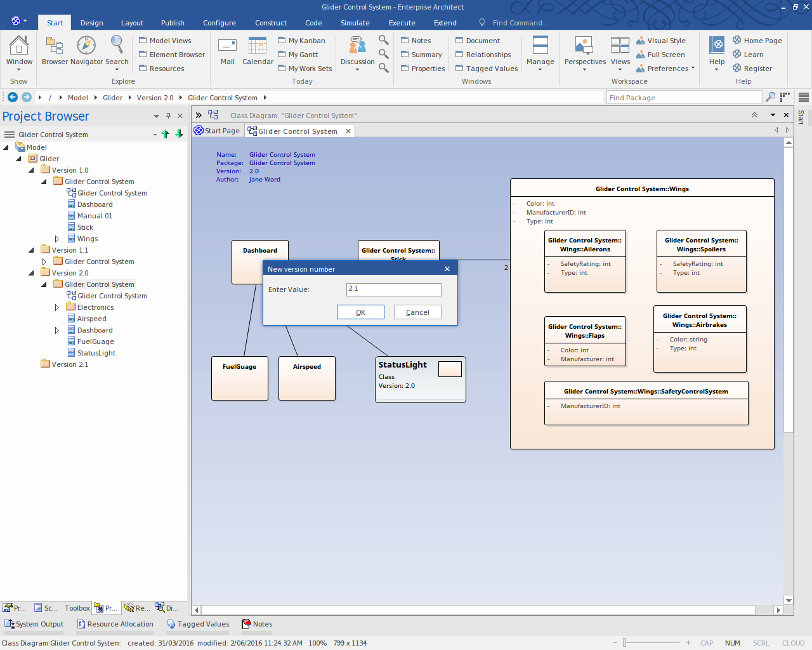
Task: Toggle the My Kanban option
Action: click(x=301, y=41)
